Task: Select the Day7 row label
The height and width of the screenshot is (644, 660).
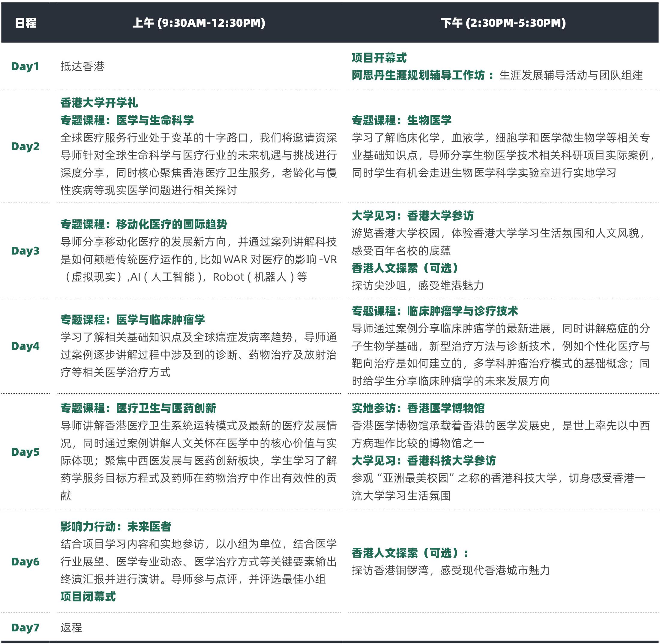Action: point(25,628)
